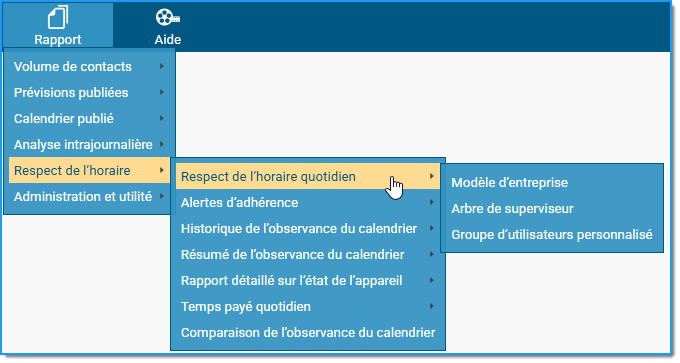Choose Arbre de superviseur report option
680x363 pixels.
coord(552,209)
